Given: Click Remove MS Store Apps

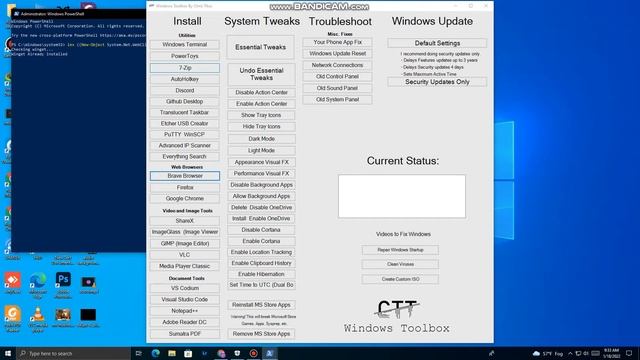Looking at the screenshot, I should pos(261,334).
